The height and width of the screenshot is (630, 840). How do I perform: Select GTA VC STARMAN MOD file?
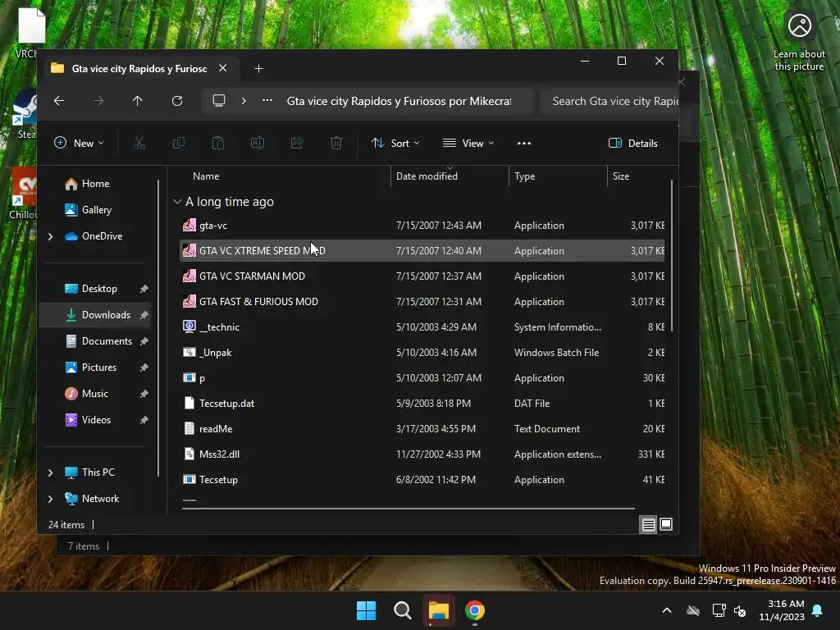click(422, 276)
